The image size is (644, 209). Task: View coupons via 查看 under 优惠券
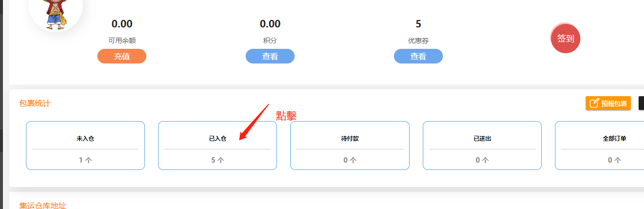[x=418, y=56]
